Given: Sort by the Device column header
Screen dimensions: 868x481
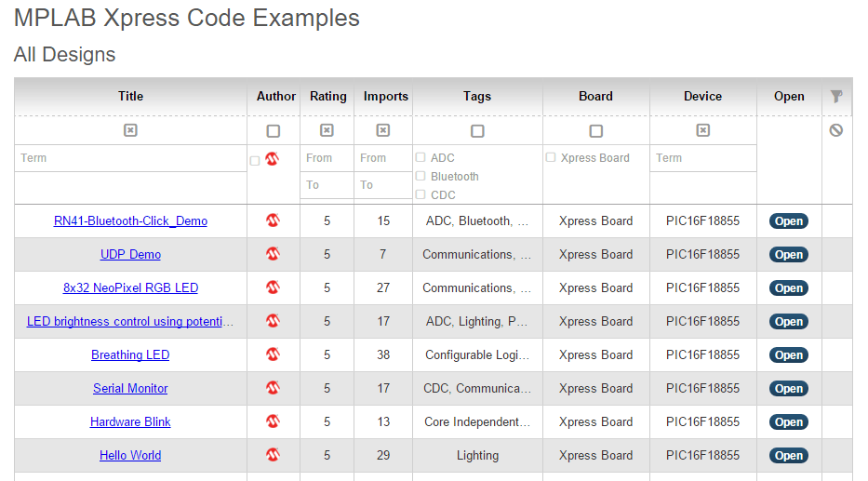Looking at the screenshot, I should point(702,97).
